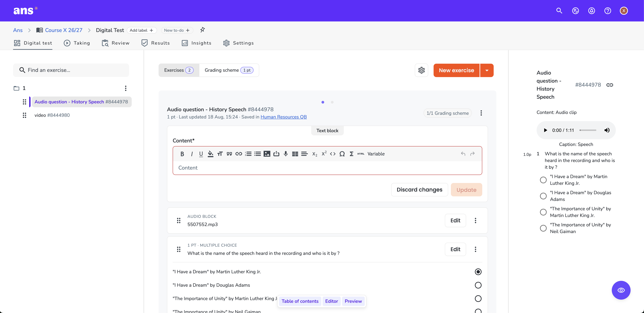Choose preview option "I Have a Dream" by Douglas Adams
Screen dimensions: 644x313
click(543, 196)
